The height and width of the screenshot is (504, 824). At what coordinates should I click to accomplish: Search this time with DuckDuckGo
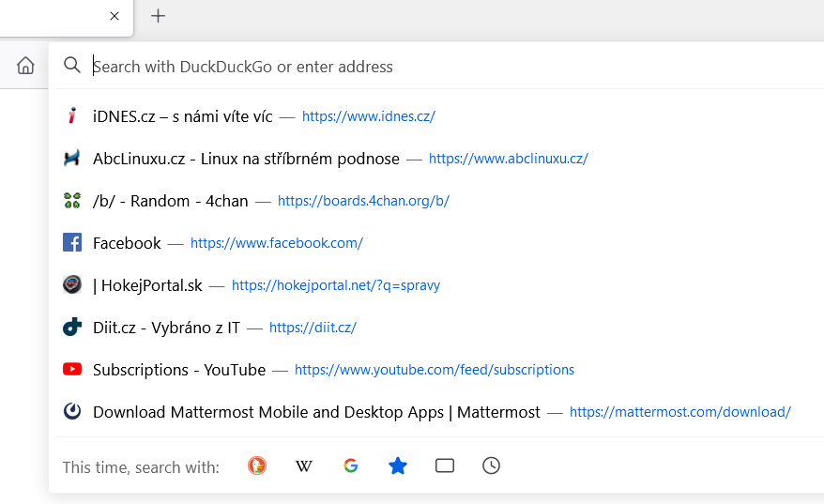257,466
